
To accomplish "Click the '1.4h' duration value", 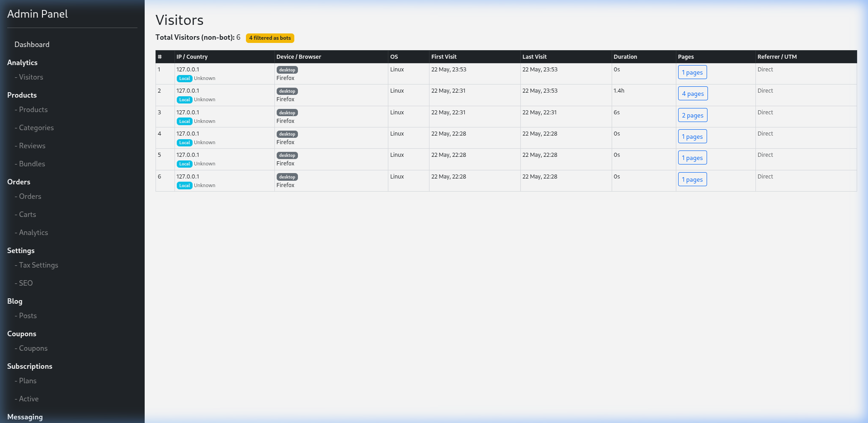I will coord(619,91).
